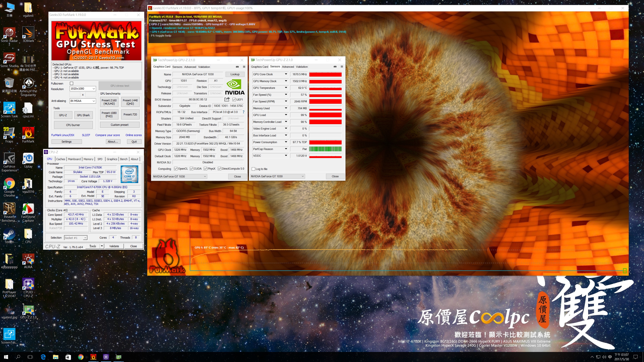Viewport: 644px width, 362px height.
Task: Click the Lookup button in GPU-Z
Action: pyautogui.click(x=235, y=74)
